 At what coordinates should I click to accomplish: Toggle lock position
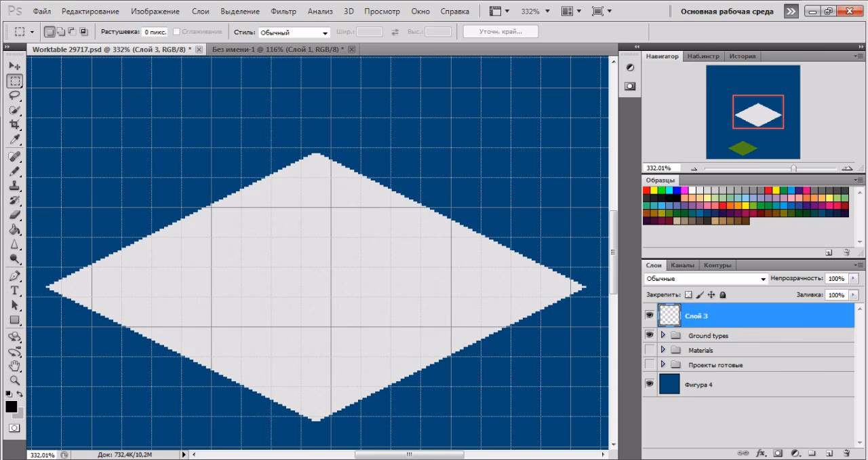711,295
